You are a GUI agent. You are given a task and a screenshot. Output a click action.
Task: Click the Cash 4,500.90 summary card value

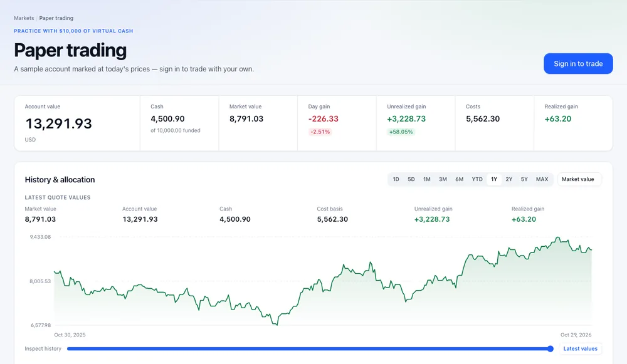pyautogui.click(x=167, y=118)
